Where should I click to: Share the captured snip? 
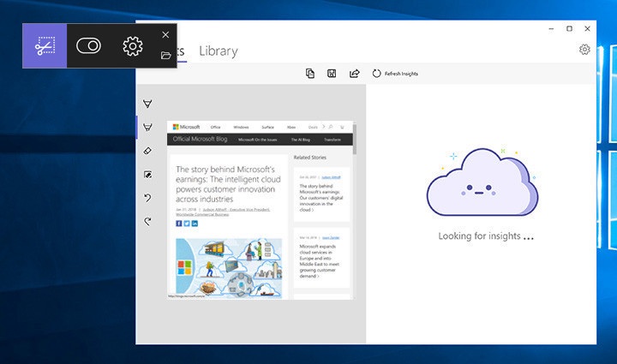point(354,74)
